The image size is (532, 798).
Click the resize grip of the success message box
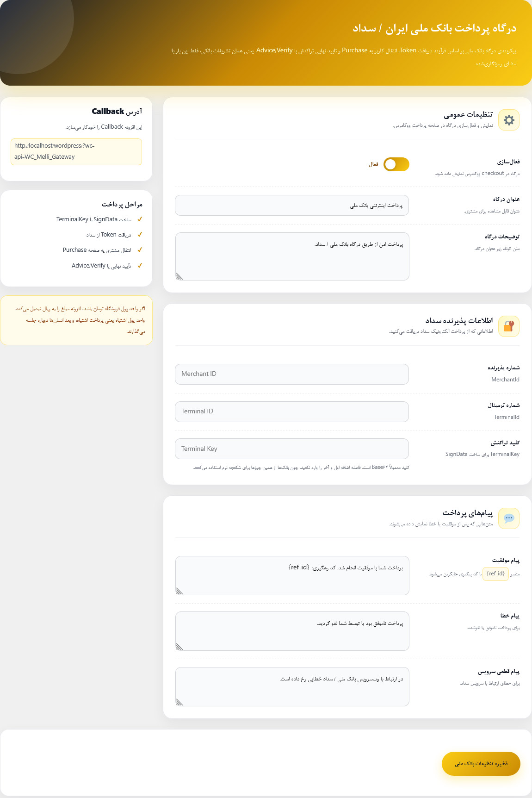pos(179,591)
